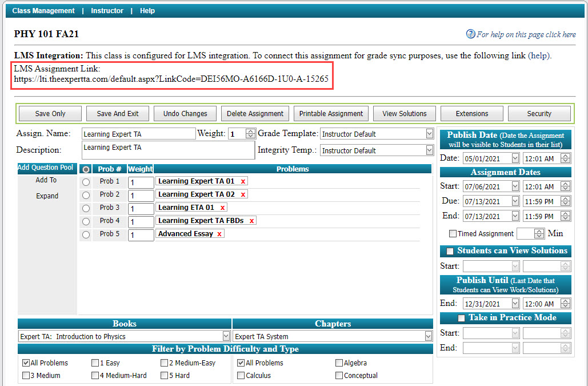Delete "Learning Expert TA FBDs" with the x icon

click(251, 220)
